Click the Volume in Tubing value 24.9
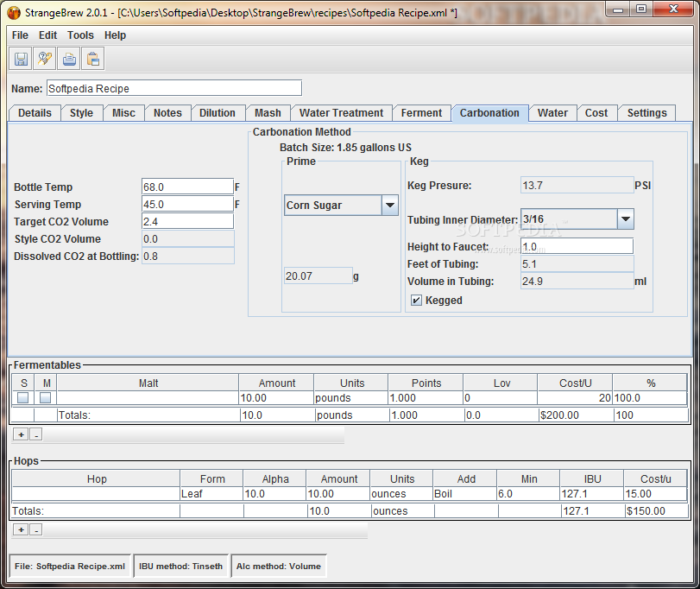This screenshot has height=589, width=700. pyautogui.click(x=577, y=282)
